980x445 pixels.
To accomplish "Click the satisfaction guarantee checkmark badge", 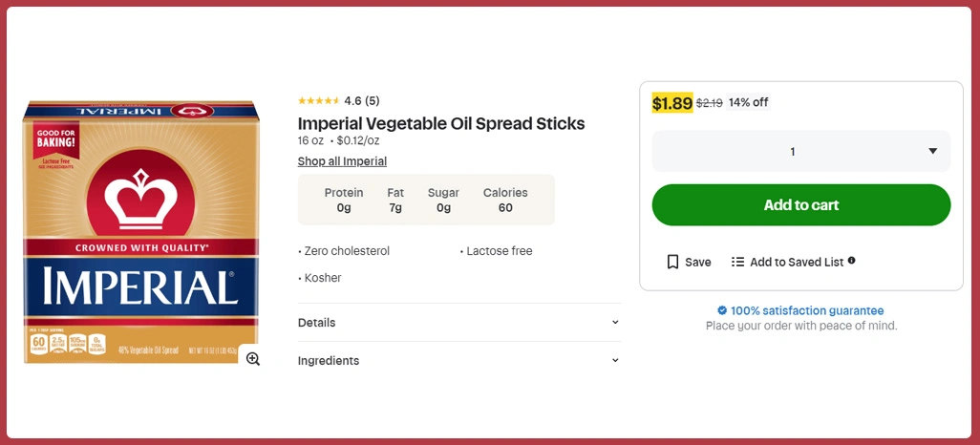I will tap(722, 310).
